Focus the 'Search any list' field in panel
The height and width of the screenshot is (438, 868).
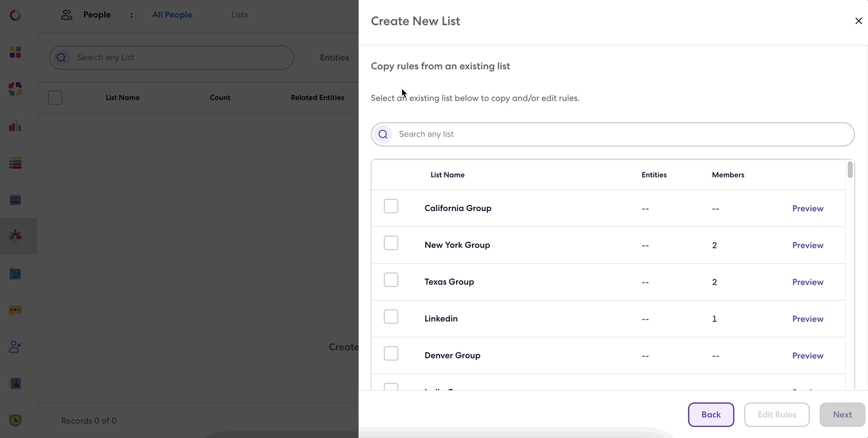613,134
